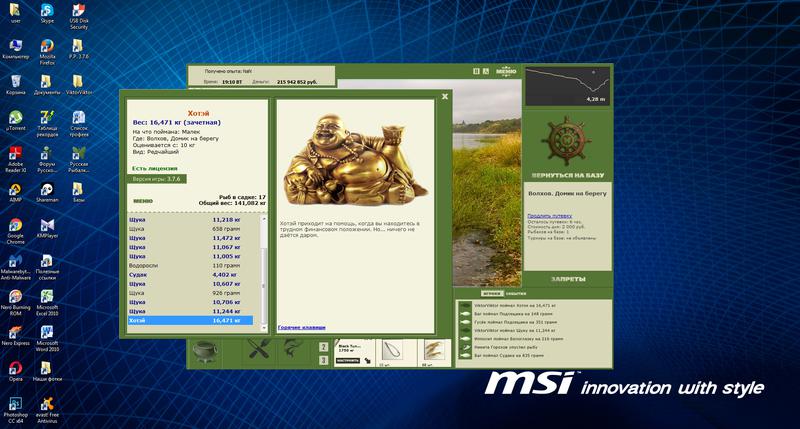Click the log entry about Судака на 835 грамм

508,356
